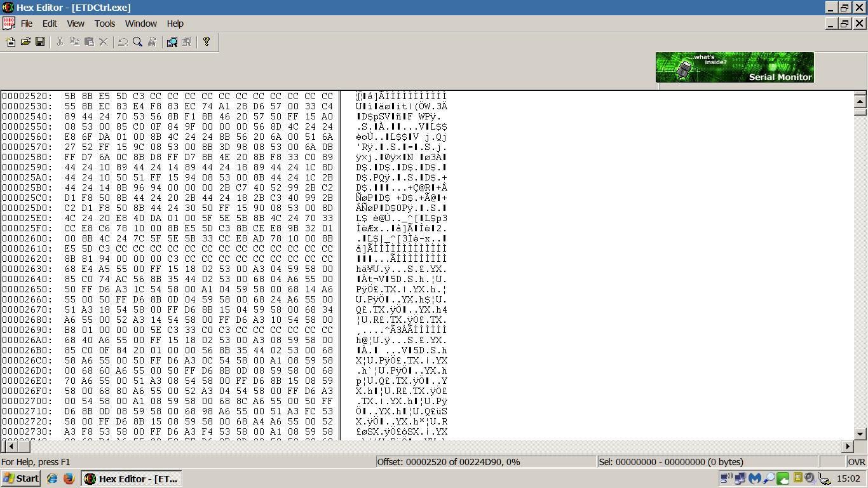Click the Undo arrow icon
The width and height of the screenshot is (868, 488).
coord(123,42)
